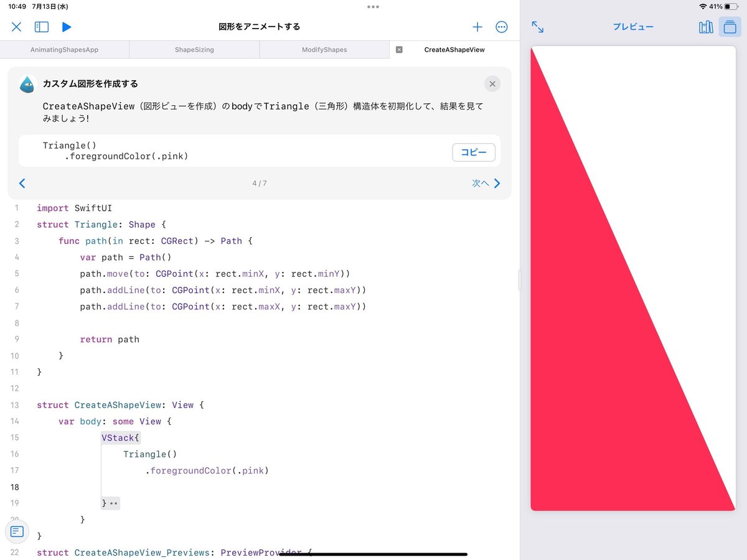This screenshot has height=560, width=747.
Task: Switch to ShapeSizing tab
Action: [194, 50]
